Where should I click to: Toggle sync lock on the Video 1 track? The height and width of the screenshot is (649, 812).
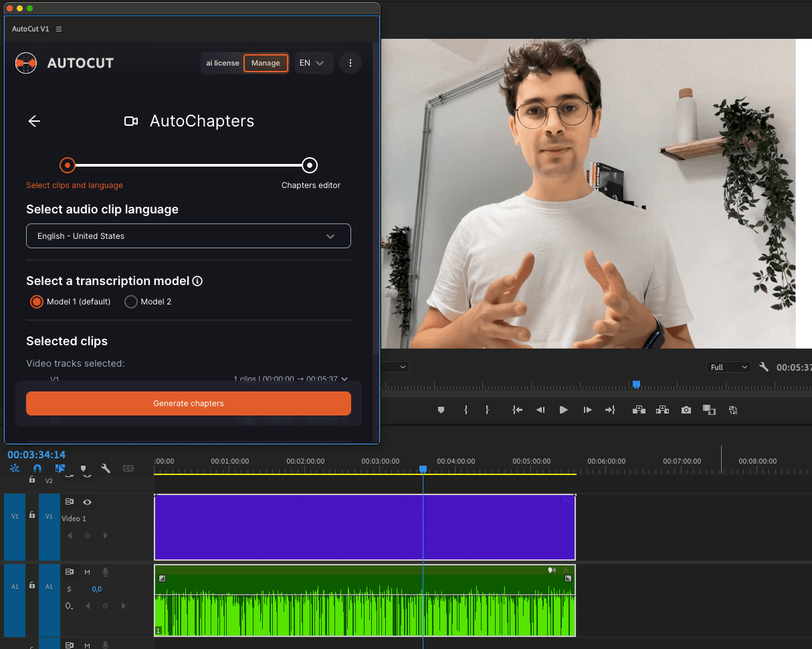pos(69,502)
